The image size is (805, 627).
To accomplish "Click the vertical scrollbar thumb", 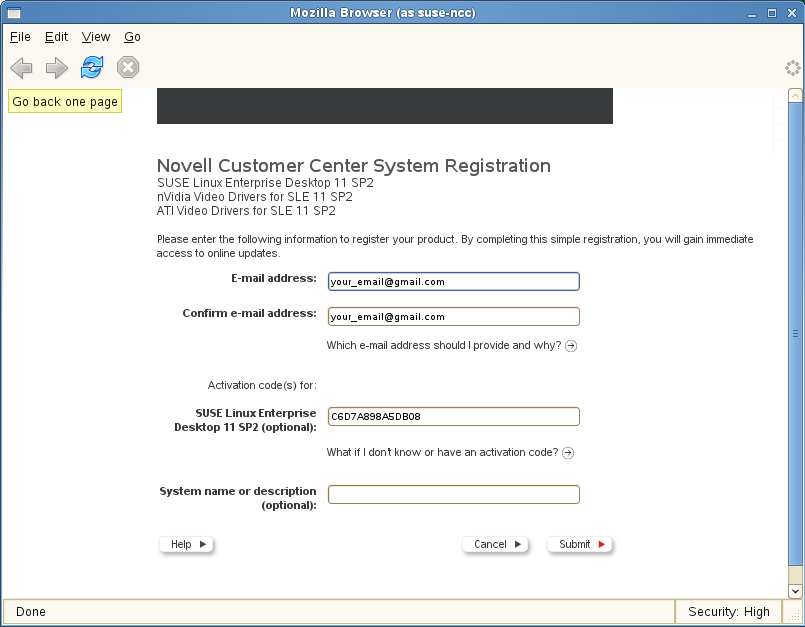I will pyautogui.click(x=795, y=334).
